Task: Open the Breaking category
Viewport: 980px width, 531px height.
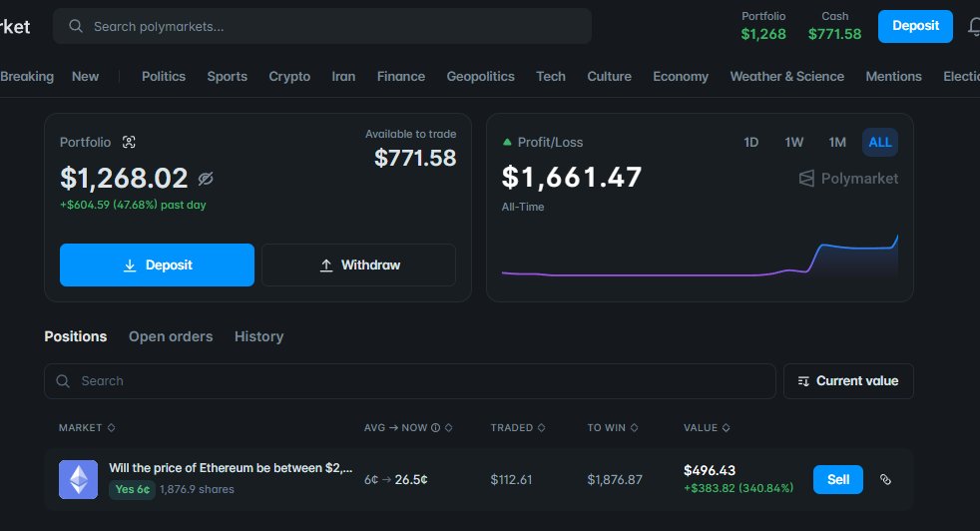Action: pos(27,76)
